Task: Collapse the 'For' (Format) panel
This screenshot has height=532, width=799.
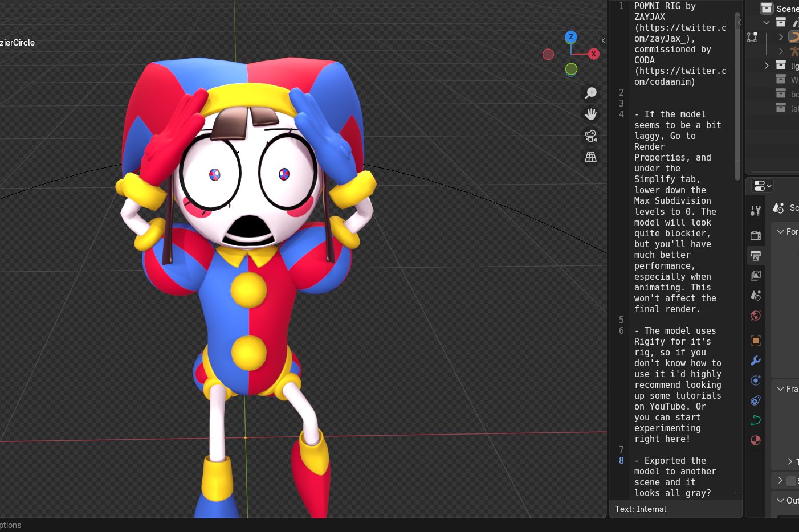Action: 781,232
